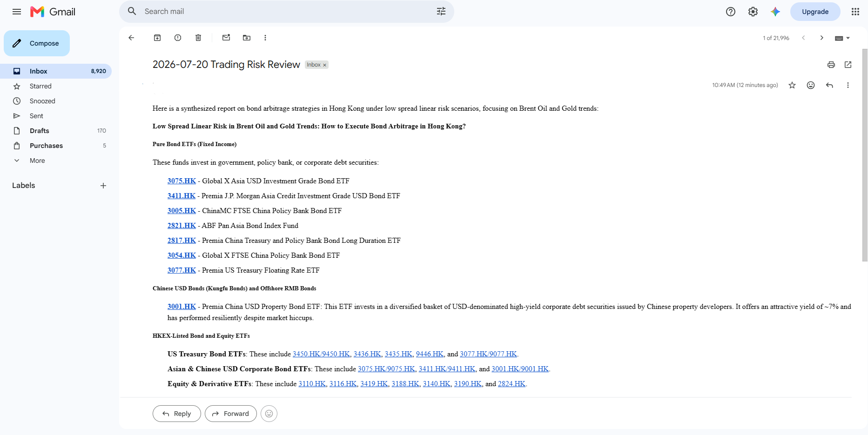Viewport: 868px width, 435px height.
Task: Open the 3001.HK Property Bond link
Action: pos(182,307)
